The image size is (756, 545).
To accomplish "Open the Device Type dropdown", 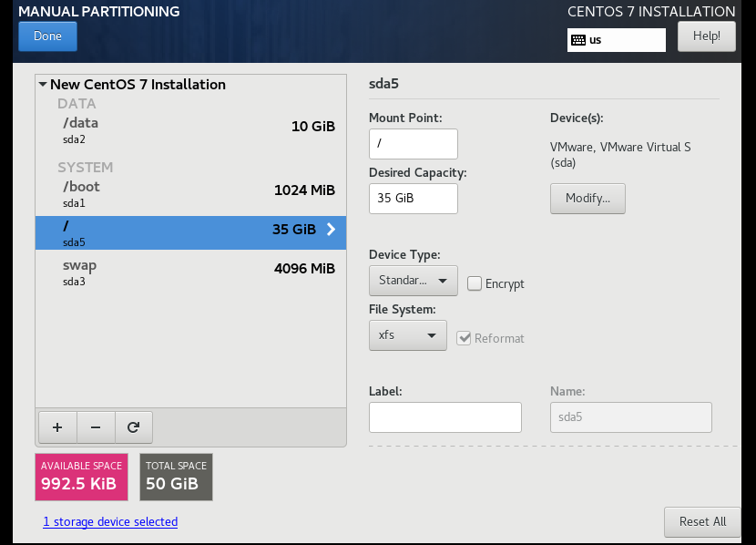I will click(414, 280).
